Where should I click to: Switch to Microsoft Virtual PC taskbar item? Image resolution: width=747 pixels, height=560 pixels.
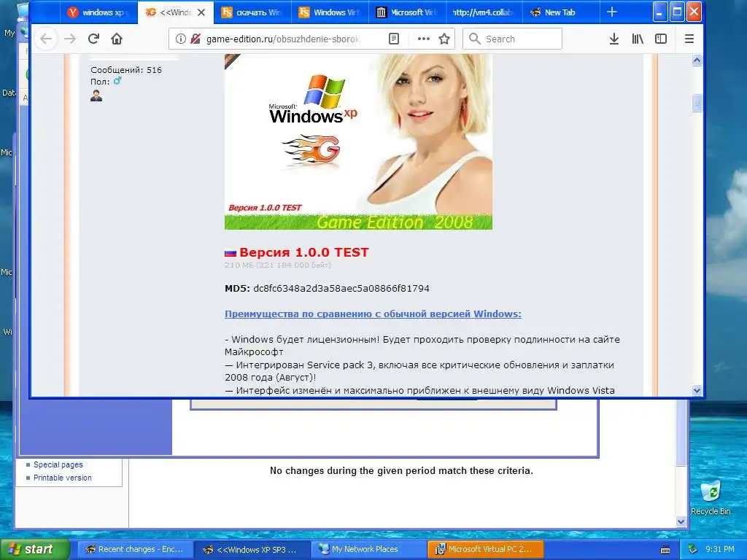[x=486, y=549]
